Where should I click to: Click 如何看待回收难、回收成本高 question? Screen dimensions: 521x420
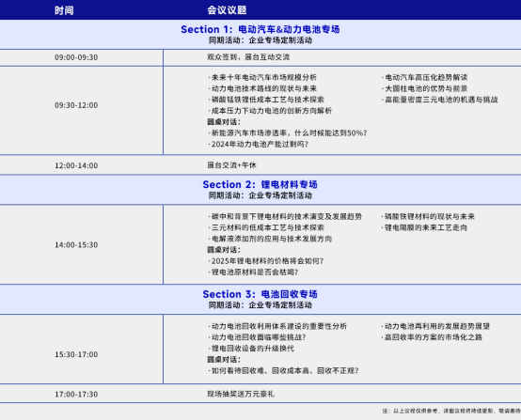tap(283, 371)
